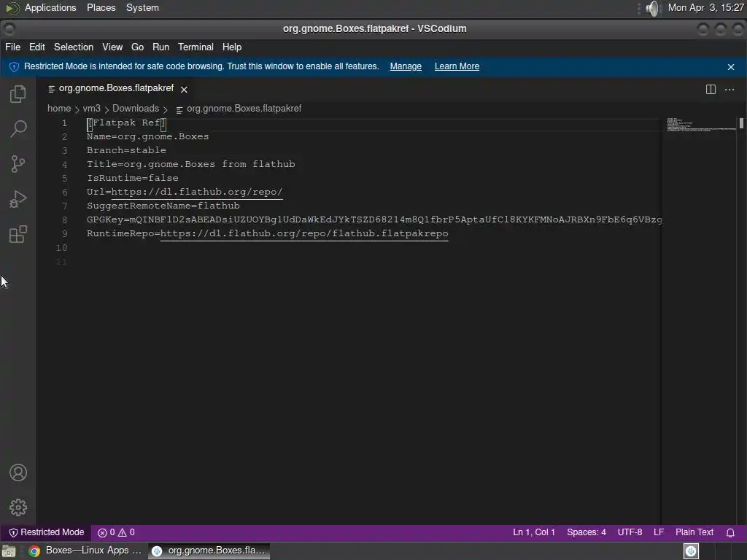Open the More Actions ellipsis menu
747x560 pixels.
(x=729, y=90)
